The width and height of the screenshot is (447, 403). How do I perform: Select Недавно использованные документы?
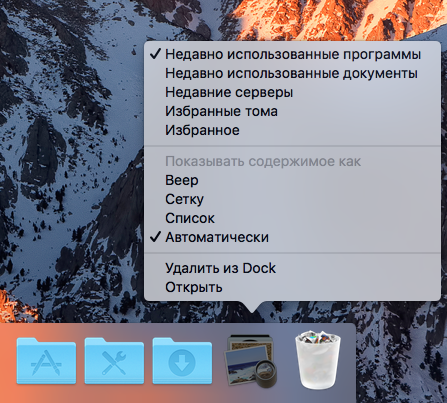coord(292,73)
